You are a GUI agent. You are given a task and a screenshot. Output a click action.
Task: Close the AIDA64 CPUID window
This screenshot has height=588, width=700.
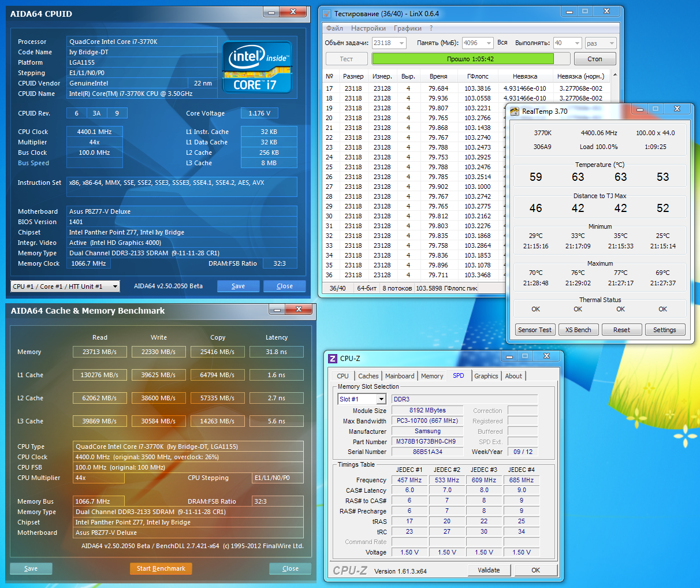pos(293,12)
